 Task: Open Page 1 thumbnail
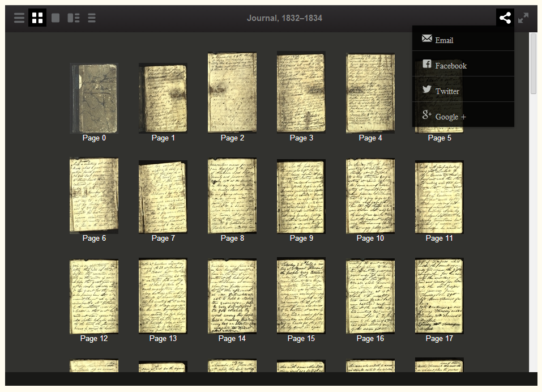coord(163,98)
